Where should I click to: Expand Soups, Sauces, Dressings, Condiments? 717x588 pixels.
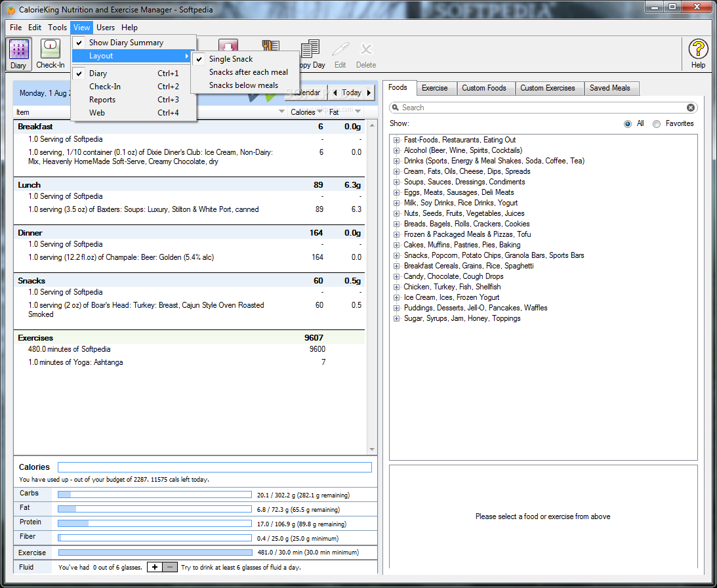click(396, 182)
